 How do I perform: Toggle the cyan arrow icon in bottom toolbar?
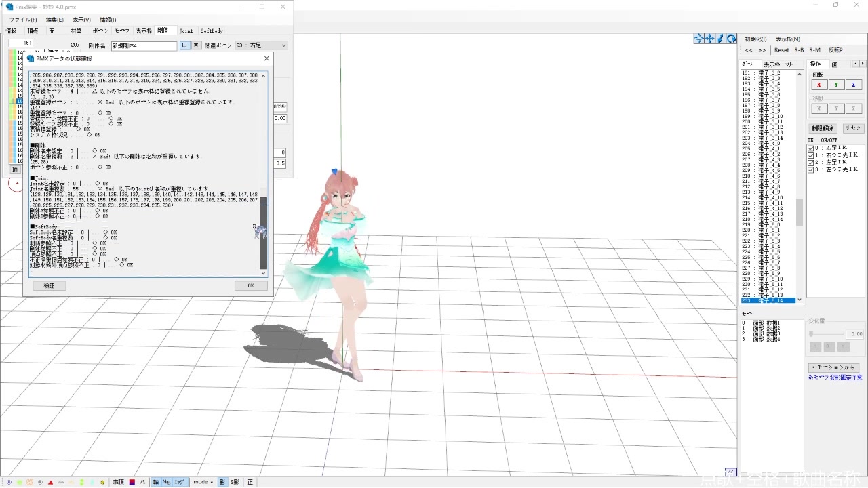92,482
